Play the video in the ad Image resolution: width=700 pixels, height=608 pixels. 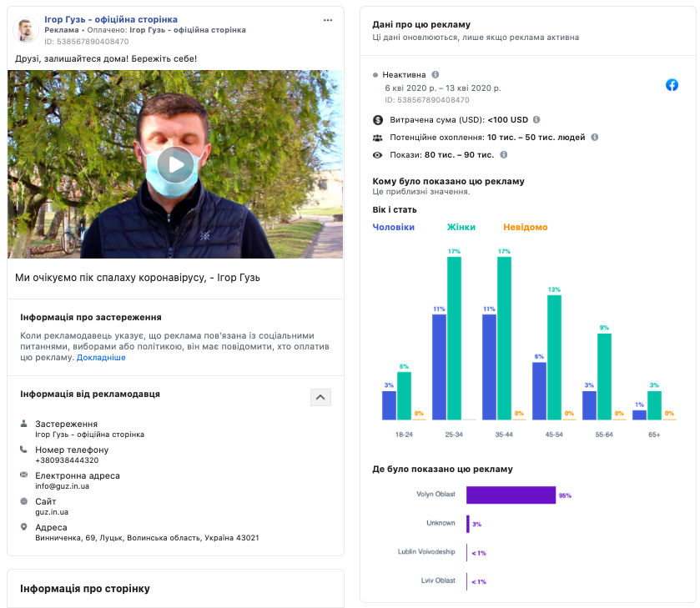176,165
